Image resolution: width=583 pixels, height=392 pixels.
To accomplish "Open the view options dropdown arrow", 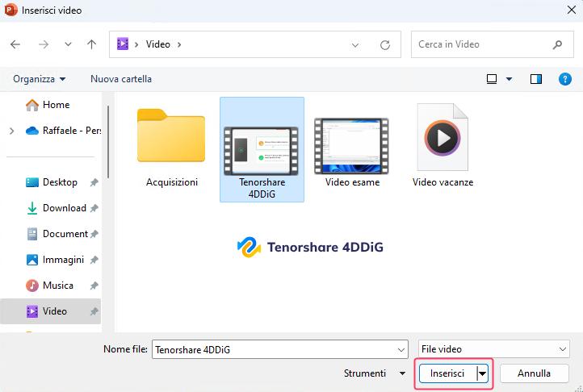I will click(x=509, y=79).
